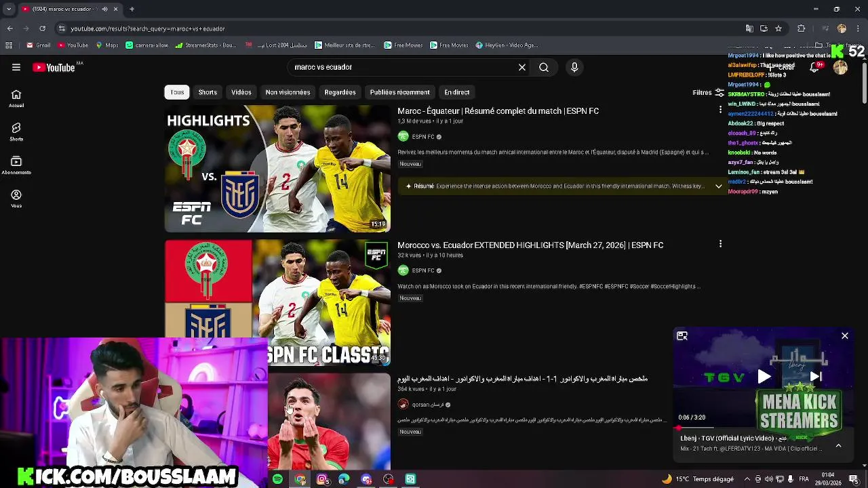
Task: Select the En direct filter chip
Action: tap(457, 92)
